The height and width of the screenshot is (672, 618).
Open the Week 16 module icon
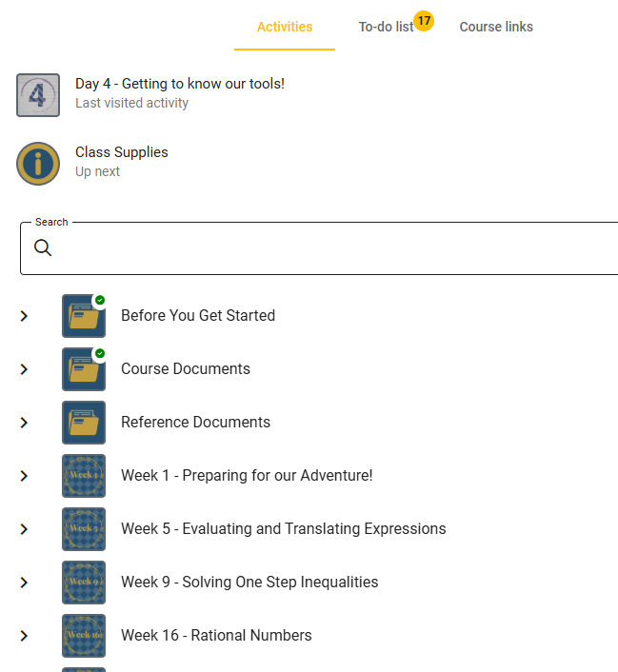click(84, 636)
